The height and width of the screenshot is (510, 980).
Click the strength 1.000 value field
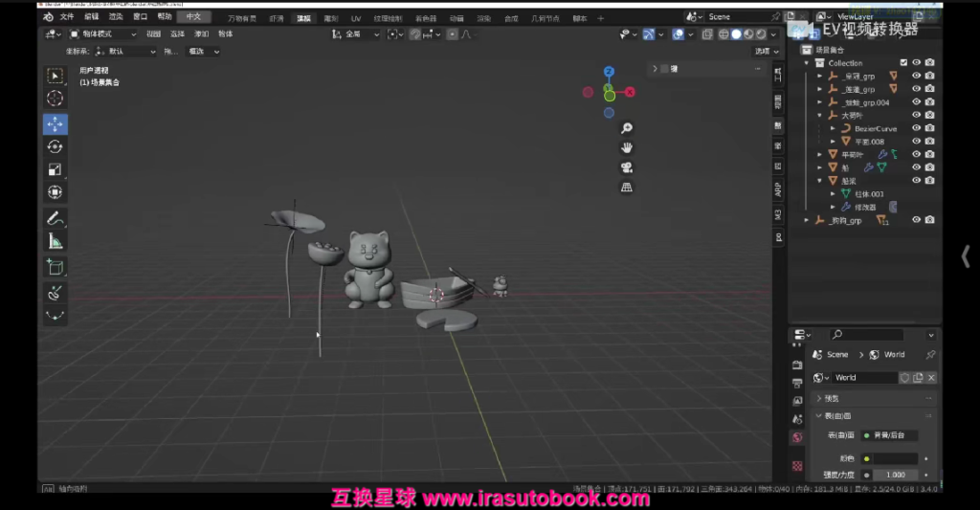[895, 475]
